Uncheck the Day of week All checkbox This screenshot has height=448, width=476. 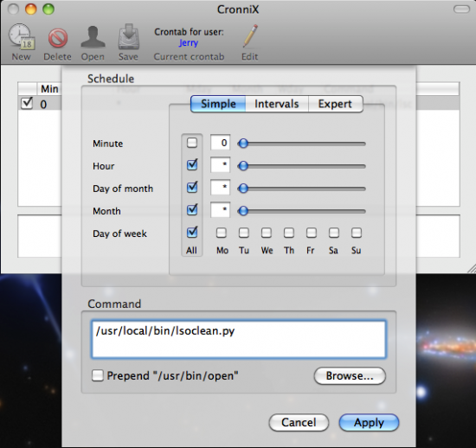(x=192, y=233)
